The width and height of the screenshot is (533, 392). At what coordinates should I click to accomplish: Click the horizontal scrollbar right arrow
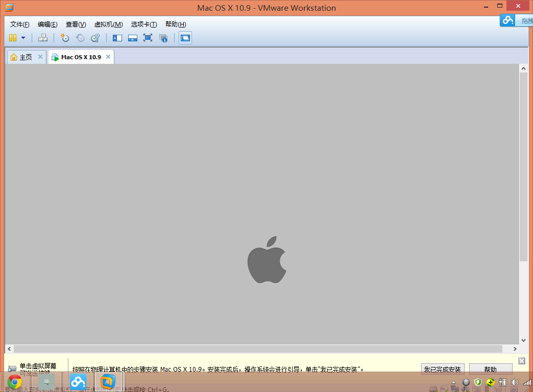[x=515, y=349]
